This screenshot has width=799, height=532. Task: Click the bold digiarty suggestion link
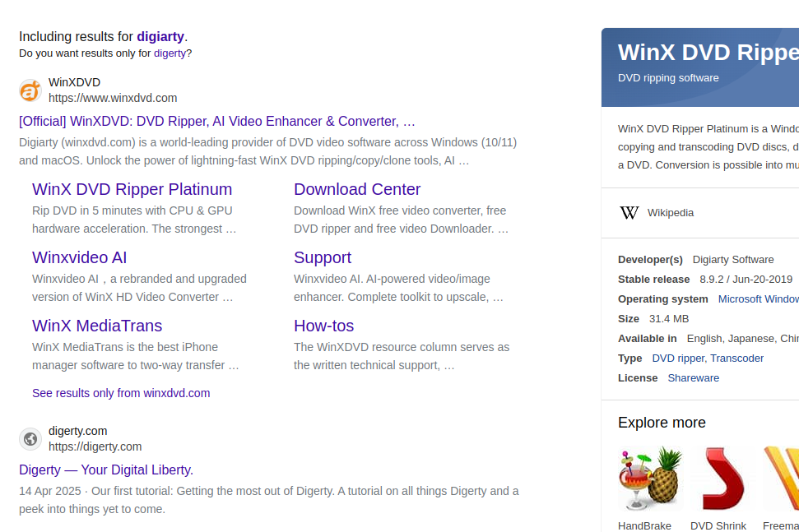click(160, 37)
